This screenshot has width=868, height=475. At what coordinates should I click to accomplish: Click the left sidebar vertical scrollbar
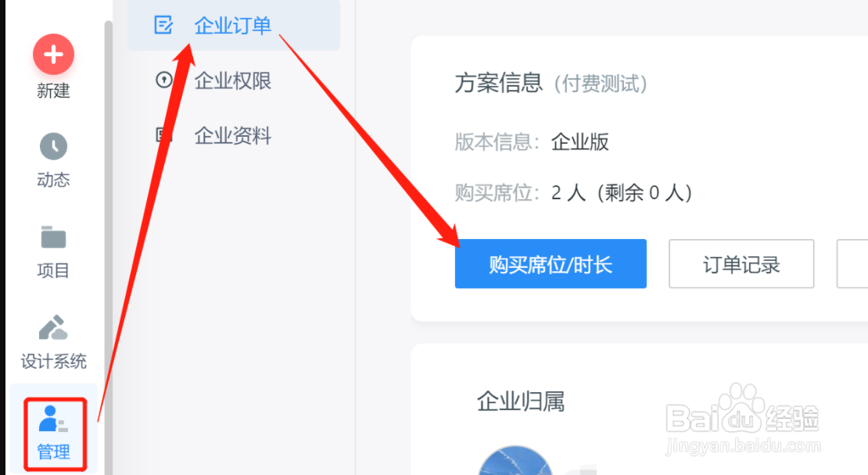(x=109, y=248)
